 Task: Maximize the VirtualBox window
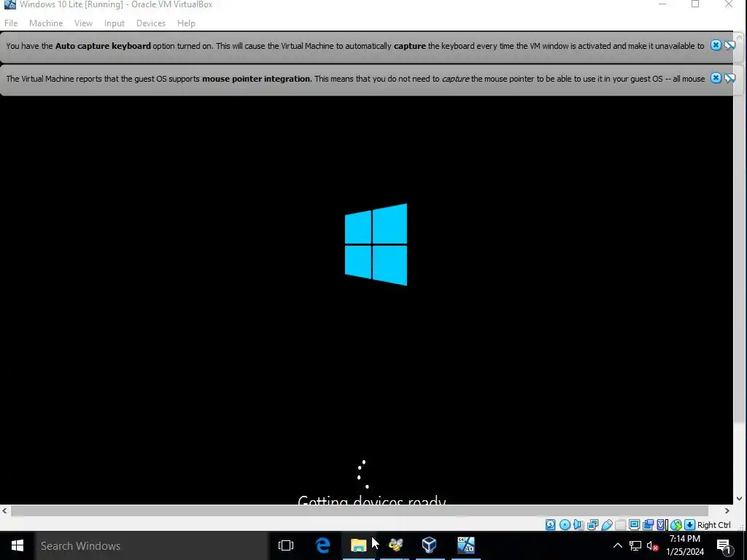coord(695,4)
